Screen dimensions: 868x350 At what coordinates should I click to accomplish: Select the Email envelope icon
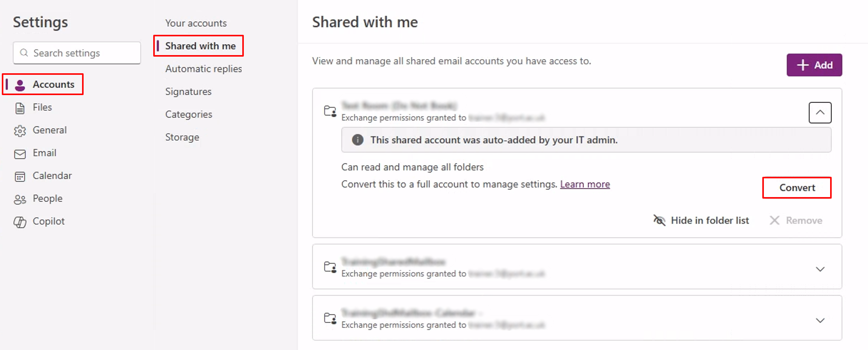click(x=20, y=153)
